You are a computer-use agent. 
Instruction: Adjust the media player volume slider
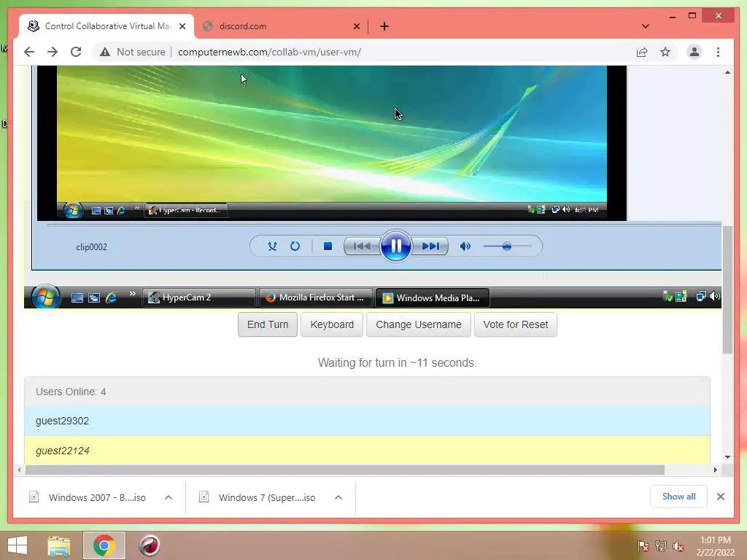click(x=507, y=246)
